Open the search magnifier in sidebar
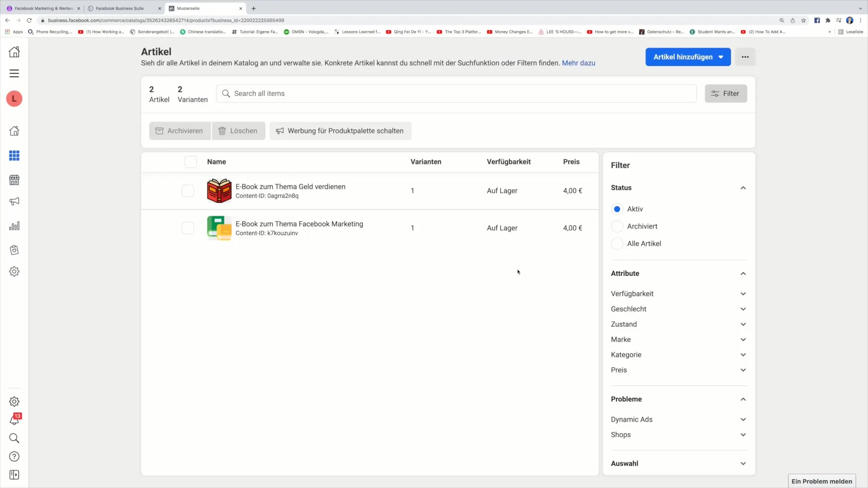 14,438
